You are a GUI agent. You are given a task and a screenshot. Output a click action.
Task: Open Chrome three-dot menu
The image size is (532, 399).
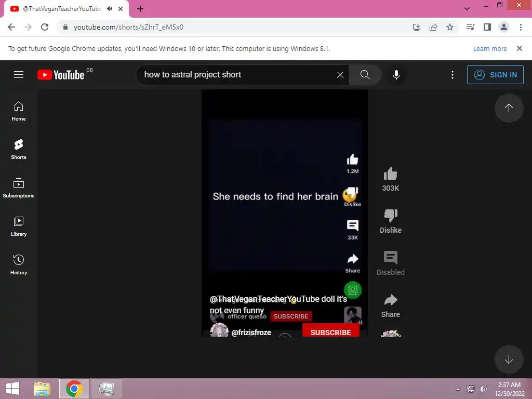click(x=521, y=27)
